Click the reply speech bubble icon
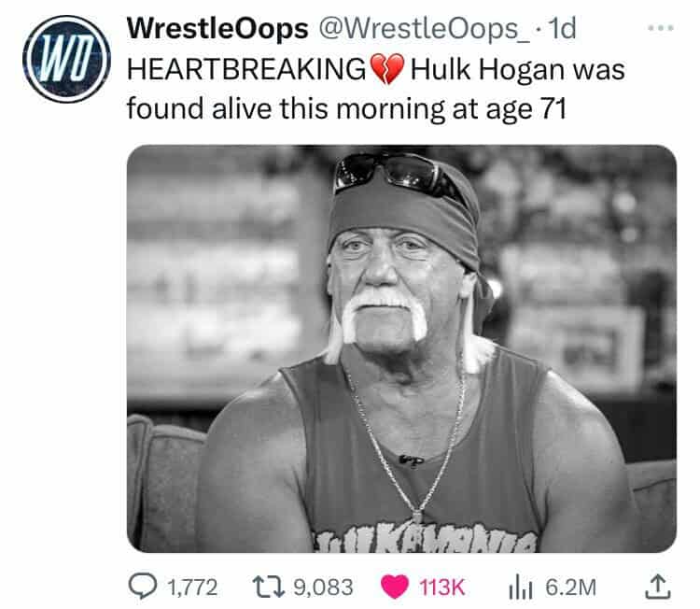The width and height of the screenshot is (700, 609). [143, 587]
